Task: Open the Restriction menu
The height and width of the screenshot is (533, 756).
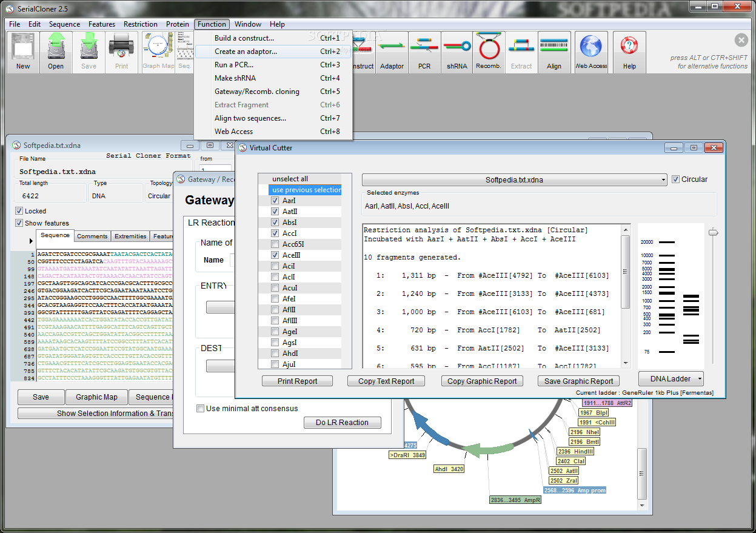Action: tap(141, 24)
